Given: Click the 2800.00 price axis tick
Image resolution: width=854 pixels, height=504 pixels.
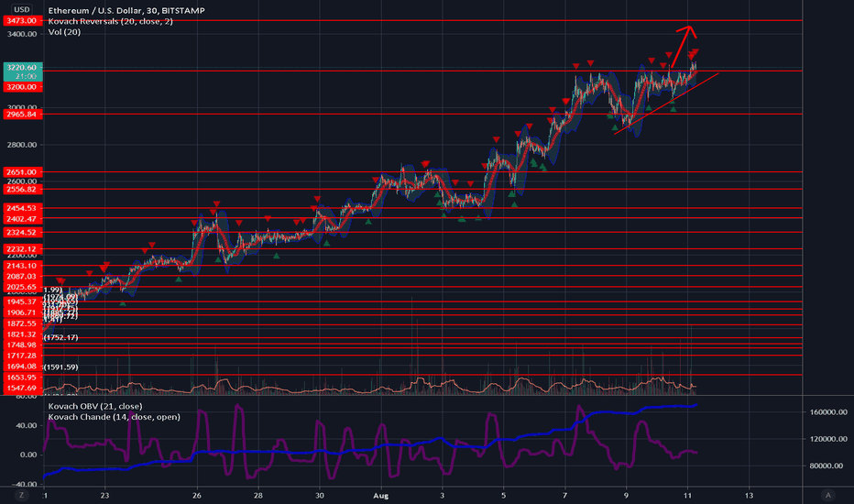Looking at the screenshot, I should [x=22, y=145].
